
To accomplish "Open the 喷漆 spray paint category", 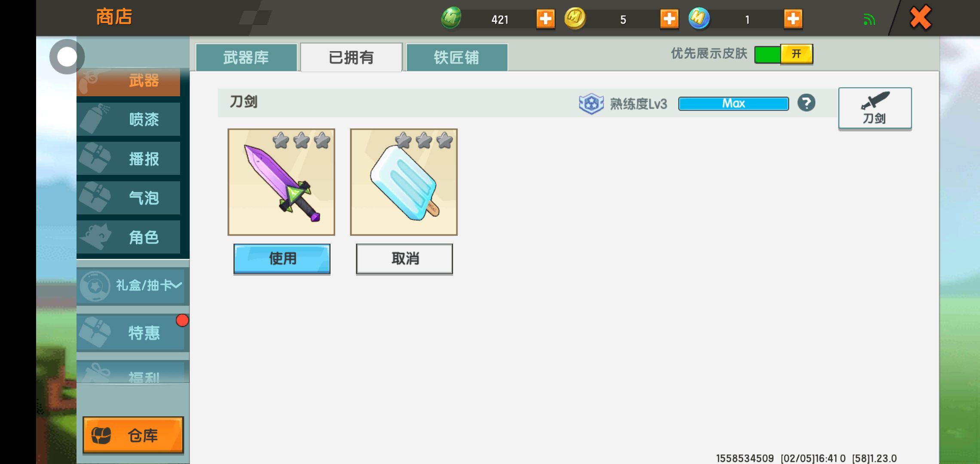I will point(129,119).
